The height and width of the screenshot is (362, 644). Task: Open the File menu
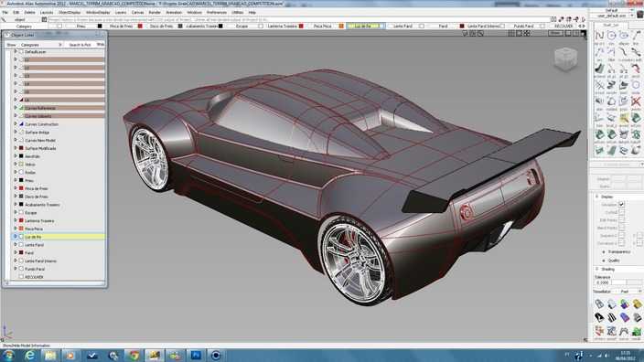[x=5, y=13]
